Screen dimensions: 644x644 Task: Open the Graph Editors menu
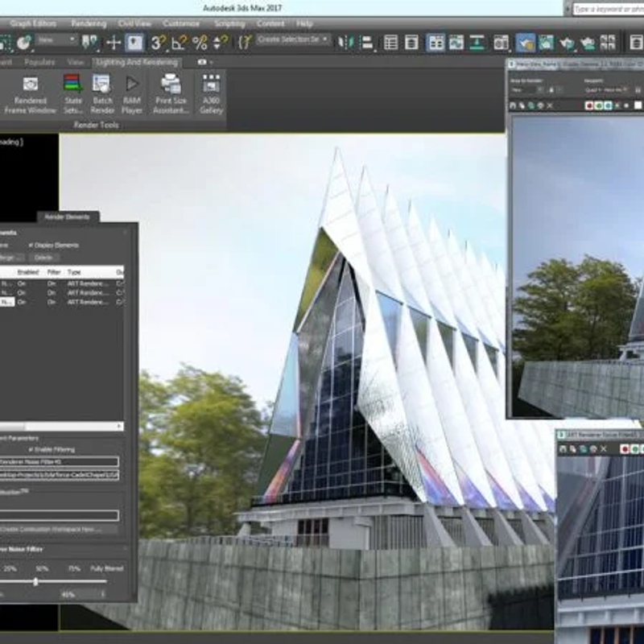pyautogui.click(x=33, y=23)
